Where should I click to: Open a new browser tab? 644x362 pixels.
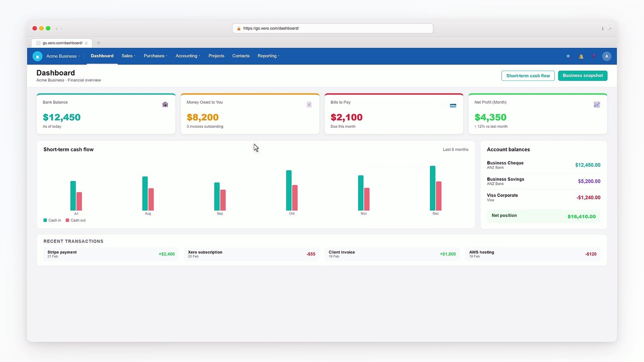(99, 43)
